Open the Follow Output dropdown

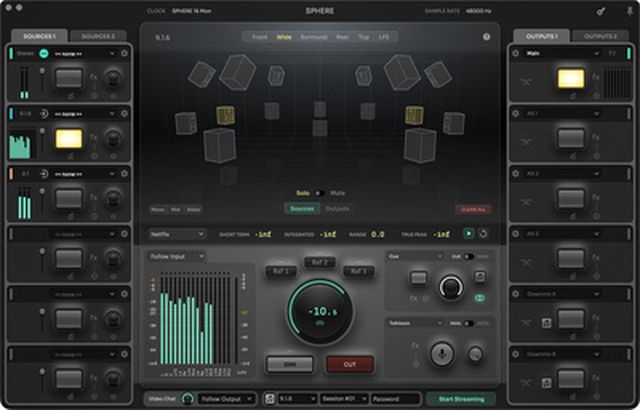(x=227, y=399)
